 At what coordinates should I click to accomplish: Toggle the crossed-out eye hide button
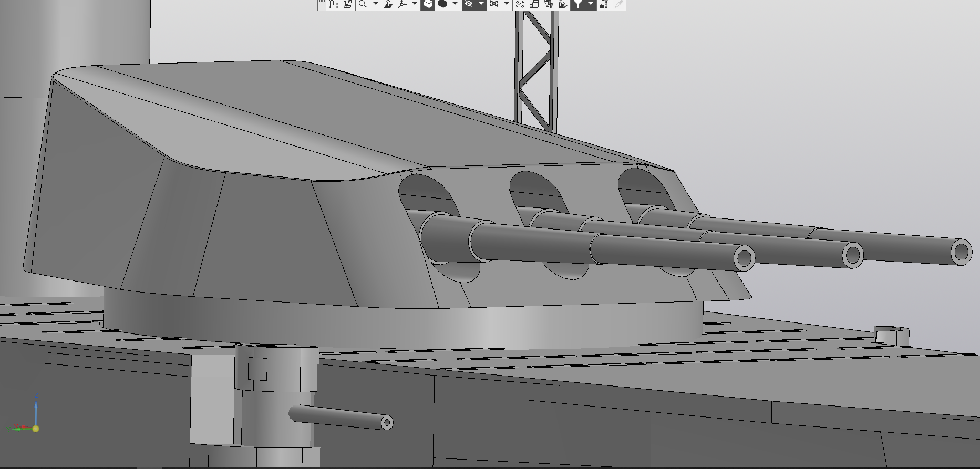tap(469, 4)
